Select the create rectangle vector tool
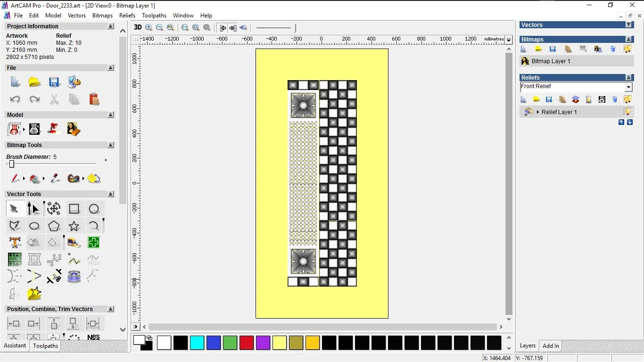 coord(74,209)
